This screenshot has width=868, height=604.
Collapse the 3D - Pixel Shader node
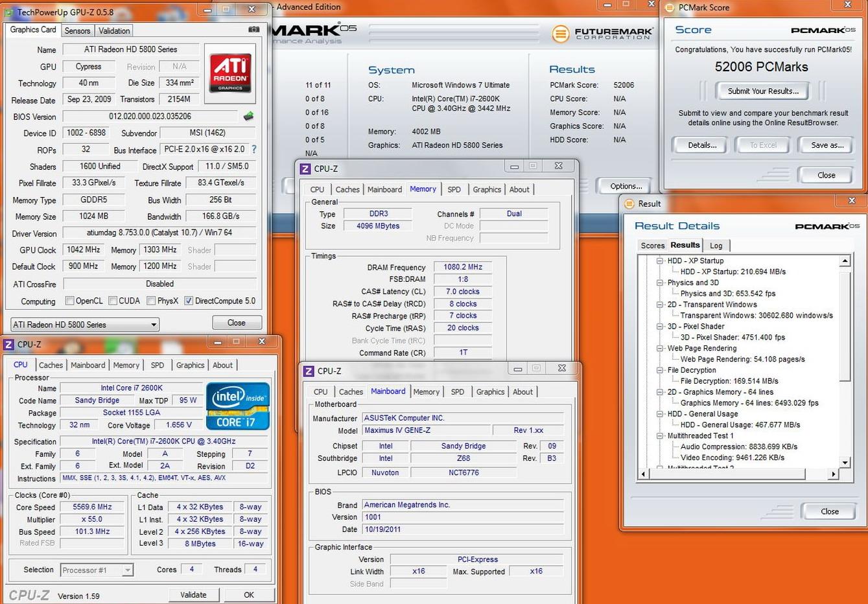(659, 327)
